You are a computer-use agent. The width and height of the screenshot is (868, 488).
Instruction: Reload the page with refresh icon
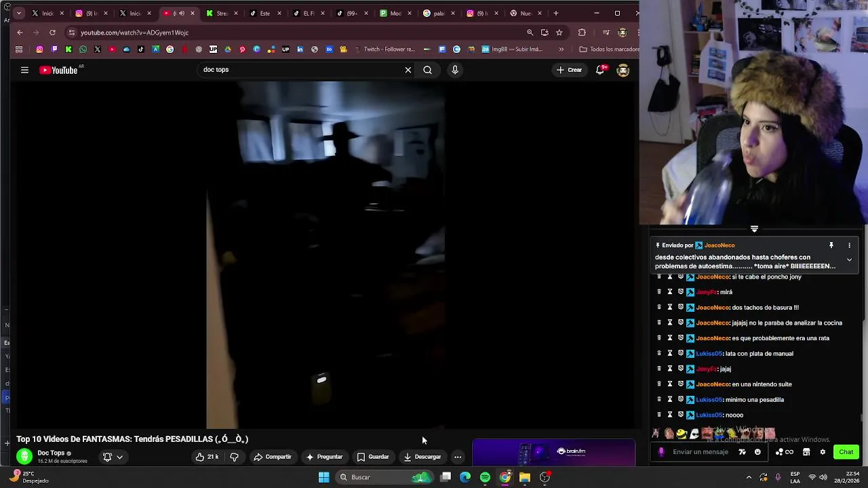point(52,33)
